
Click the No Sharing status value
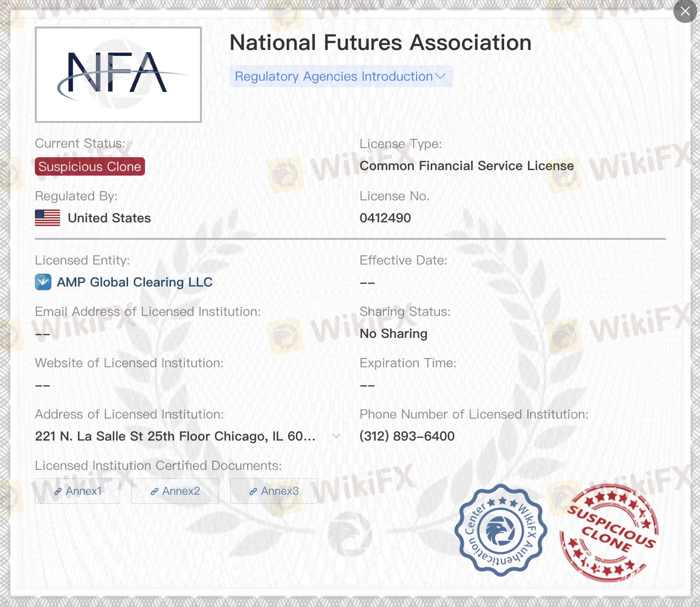394,333
